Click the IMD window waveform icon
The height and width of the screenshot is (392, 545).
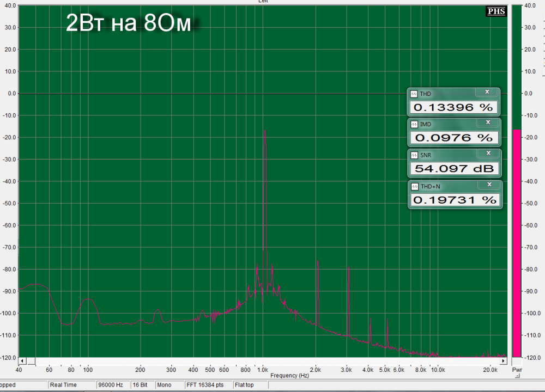(414, 125)
